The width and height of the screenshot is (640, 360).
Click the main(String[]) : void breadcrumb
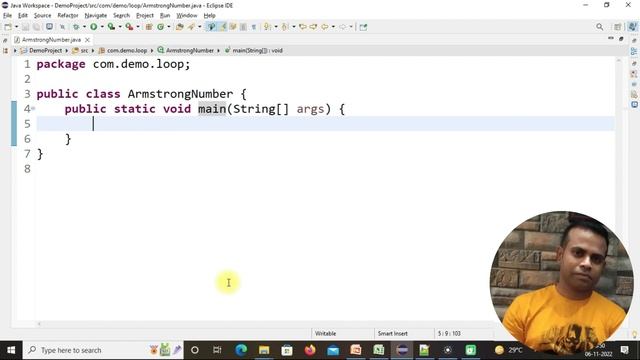point(253,51)
